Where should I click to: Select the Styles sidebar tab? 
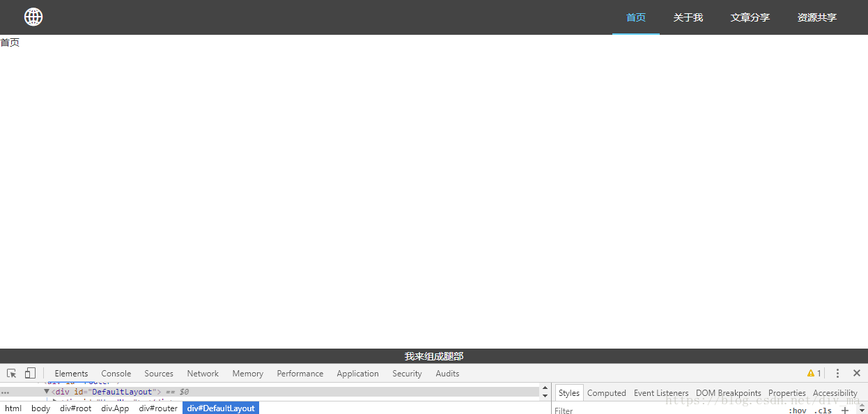pos(569,393)
